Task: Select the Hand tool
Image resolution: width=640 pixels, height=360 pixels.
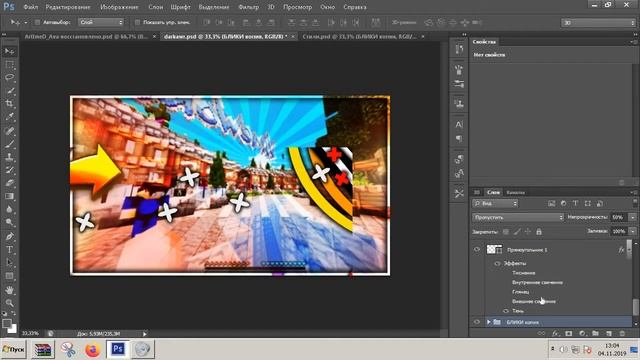Action: tap(9, 290)
